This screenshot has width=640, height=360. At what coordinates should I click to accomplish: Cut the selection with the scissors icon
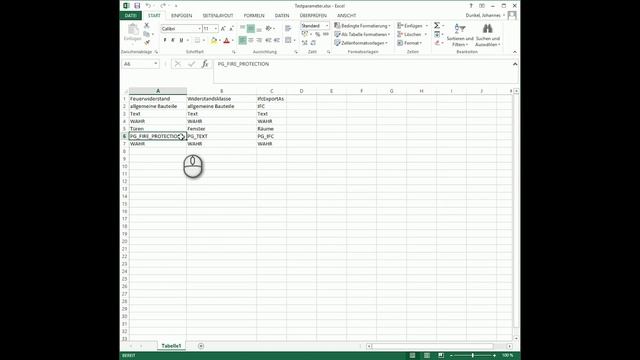(x=147, y=26)
